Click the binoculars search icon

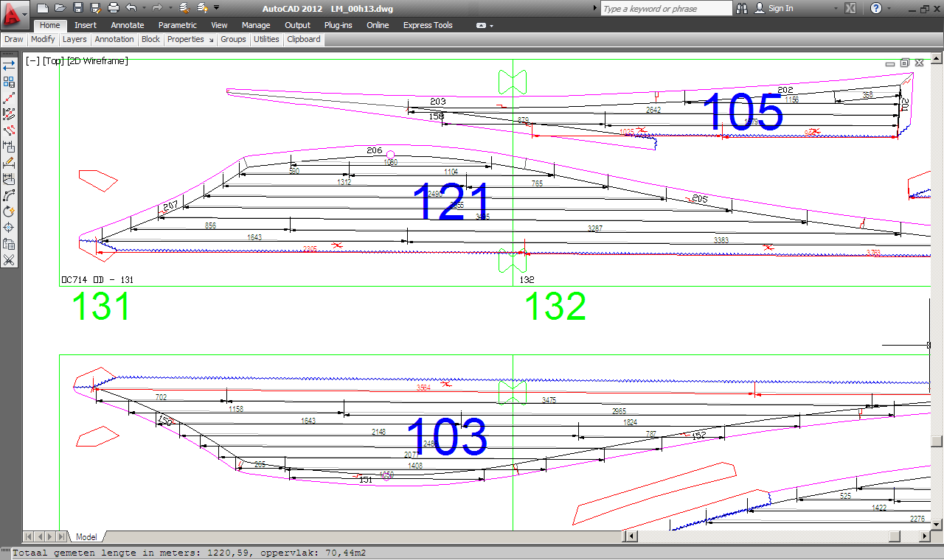pos(741,8)
